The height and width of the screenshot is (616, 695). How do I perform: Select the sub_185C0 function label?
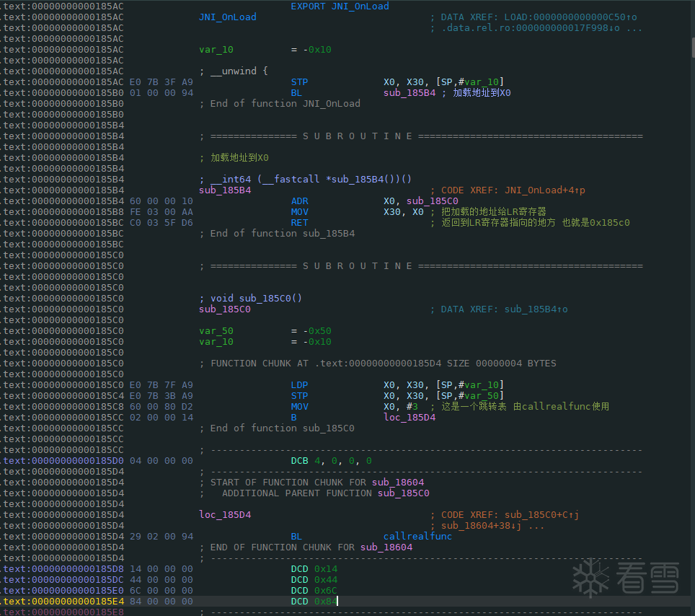tap(225, 309)
